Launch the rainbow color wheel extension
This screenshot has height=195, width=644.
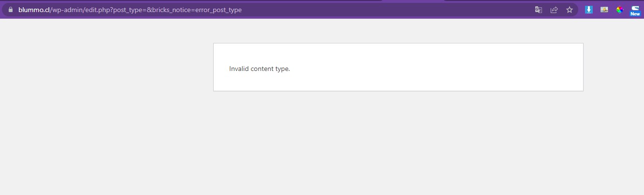[620, 9]
